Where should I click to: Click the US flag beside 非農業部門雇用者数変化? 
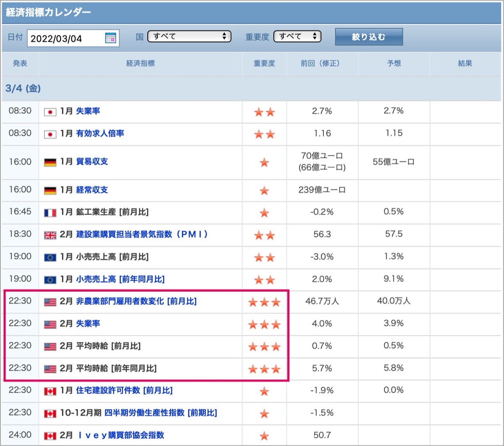(x=50, y=302)
